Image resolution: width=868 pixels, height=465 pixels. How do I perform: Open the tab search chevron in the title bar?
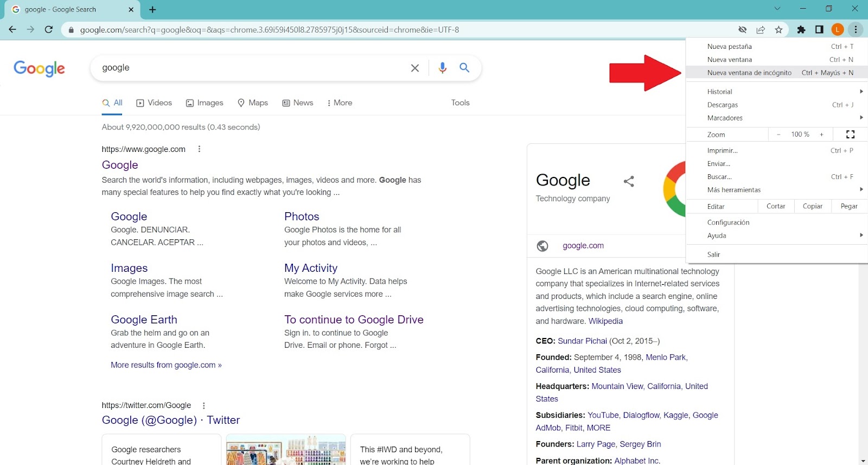[x=777, y=9]
